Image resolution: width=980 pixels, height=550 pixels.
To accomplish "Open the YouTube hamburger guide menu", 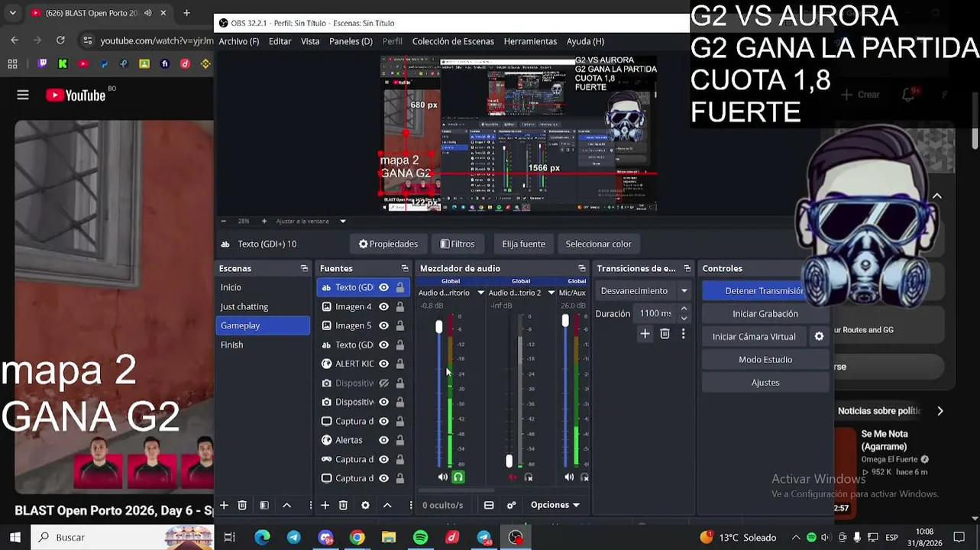I will tap(23, 95).
